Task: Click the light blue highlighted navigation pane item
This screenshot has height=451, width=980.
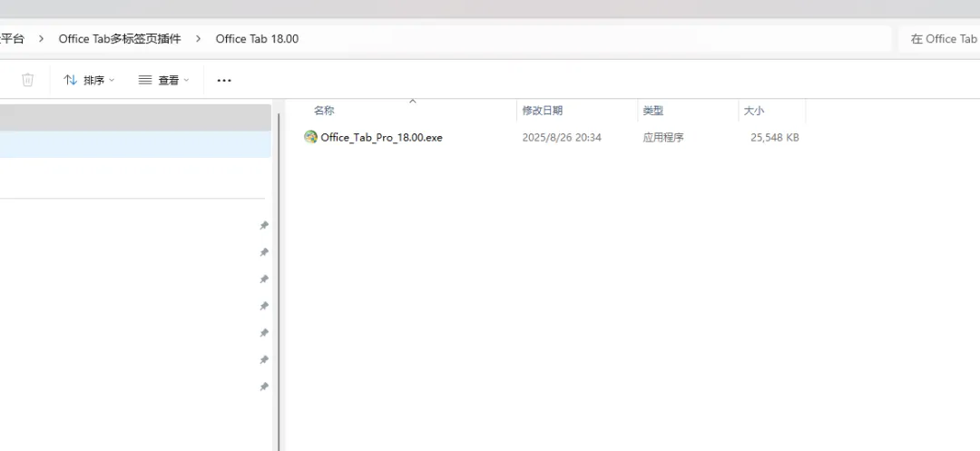Action: (135, 144)
